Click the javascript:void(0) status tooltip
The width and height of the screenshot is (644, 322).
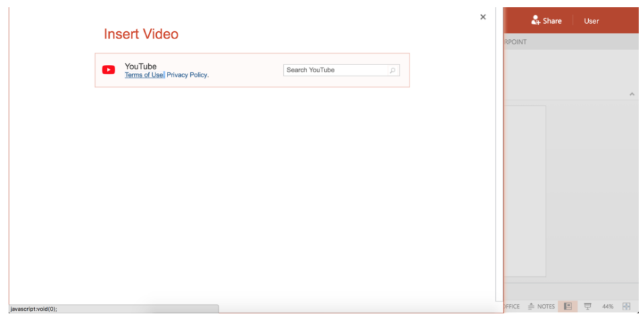pyautogui.click(x=33, y=309)
